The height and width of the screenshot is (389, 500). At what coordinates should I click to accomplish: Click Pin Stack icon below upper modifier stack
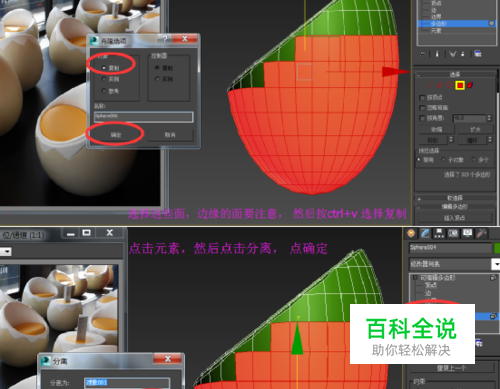pyautogui.click(x=423, y=54)
